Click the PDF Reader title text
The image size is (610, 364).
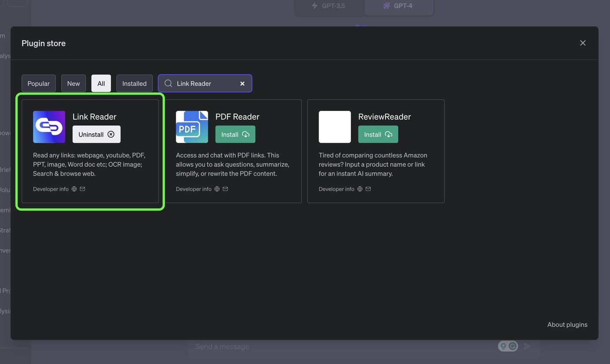(237, 117)
